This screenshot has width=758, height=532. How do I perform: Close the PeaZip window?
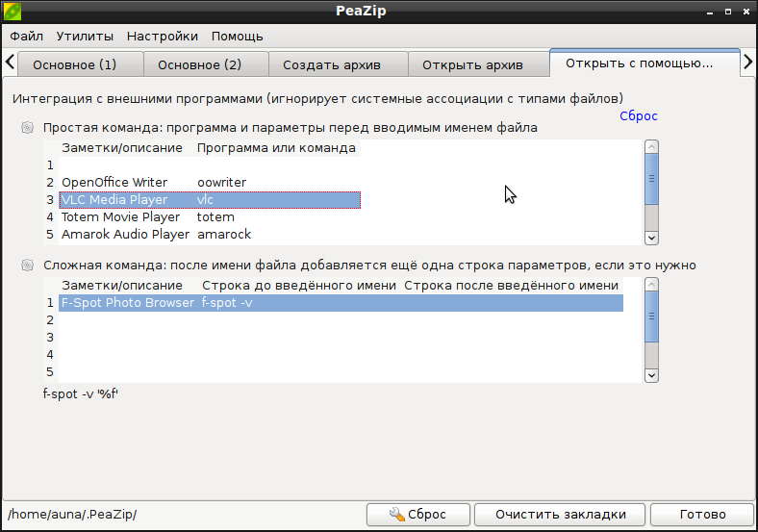(x=746, y=12)
